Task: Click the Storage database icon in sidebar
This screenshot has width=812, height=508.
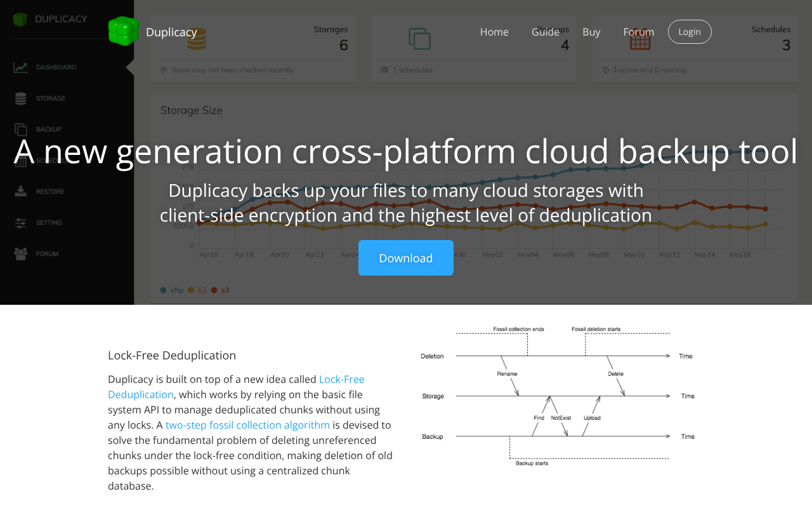Action: click(21, 98)
